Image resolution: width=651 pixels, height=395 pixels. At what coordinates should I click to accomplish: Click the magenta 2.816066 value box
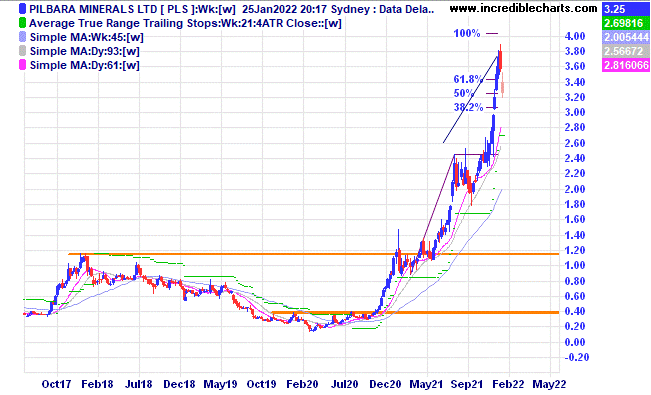click(x=626, y=65)
